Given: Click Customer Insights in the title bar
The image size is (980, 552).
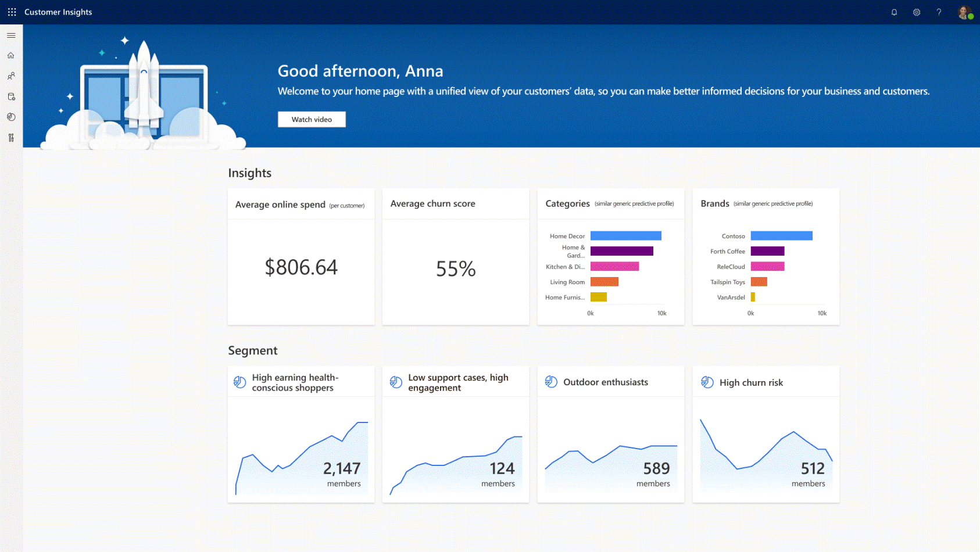Looking at the screenshot, I should coord(58,12).
